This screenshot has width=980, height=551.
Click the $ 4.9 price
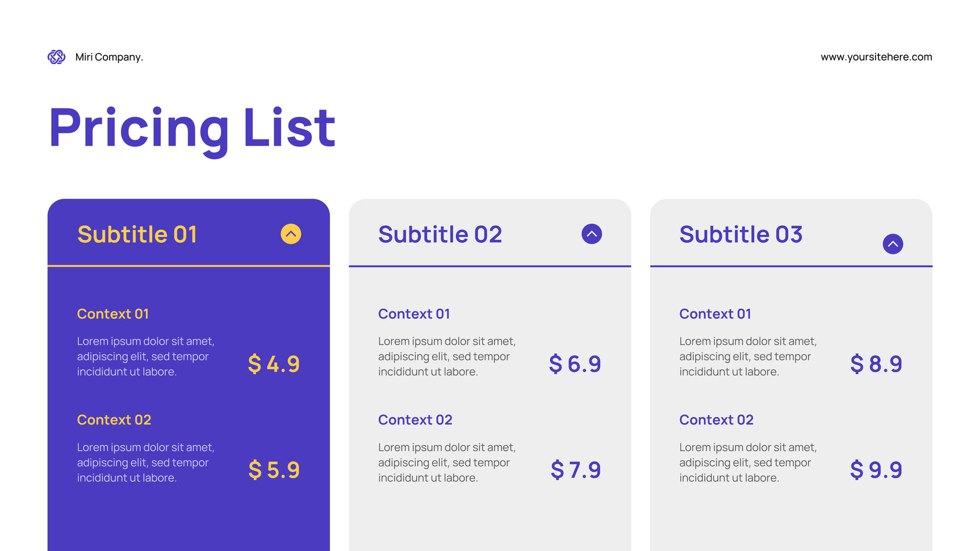click(274, 364)
